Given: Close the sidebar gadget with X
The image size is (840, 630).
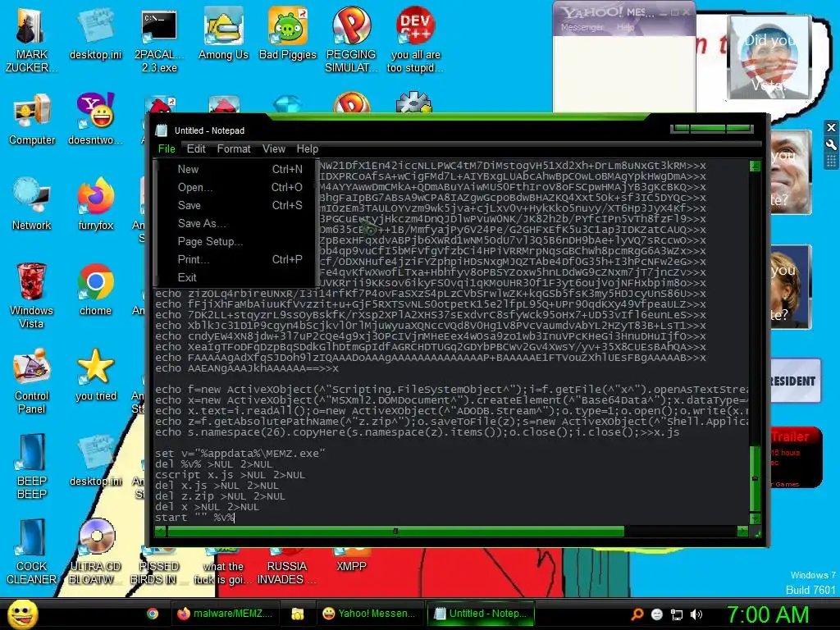Looking at the screenshot, I should tap(831, 127).
